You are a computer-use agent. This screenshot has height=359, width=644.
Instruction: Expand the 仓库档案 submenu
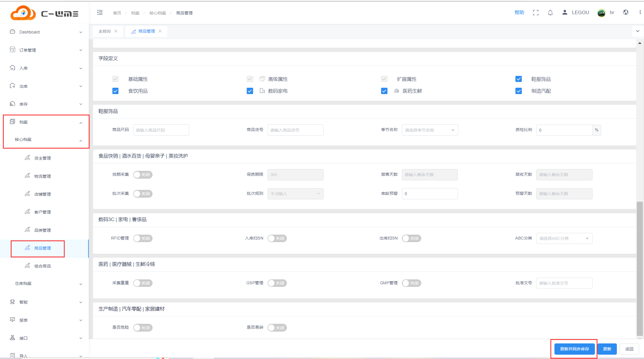tap(81, 284)
